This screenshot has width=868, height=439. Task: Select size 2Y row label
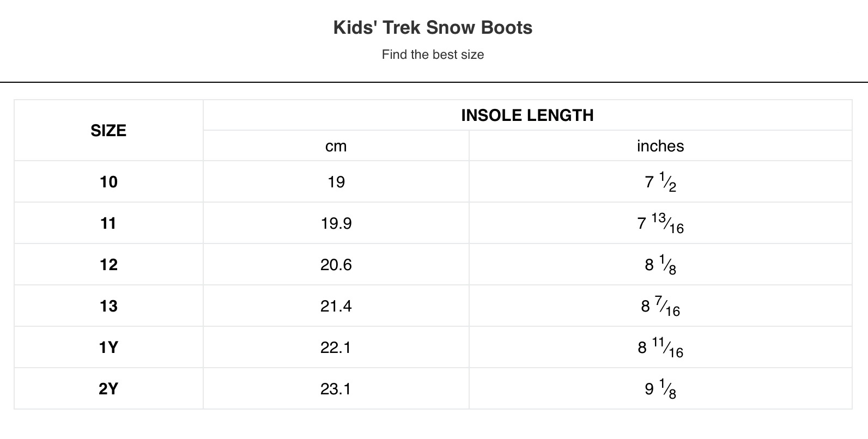point(108,389)
